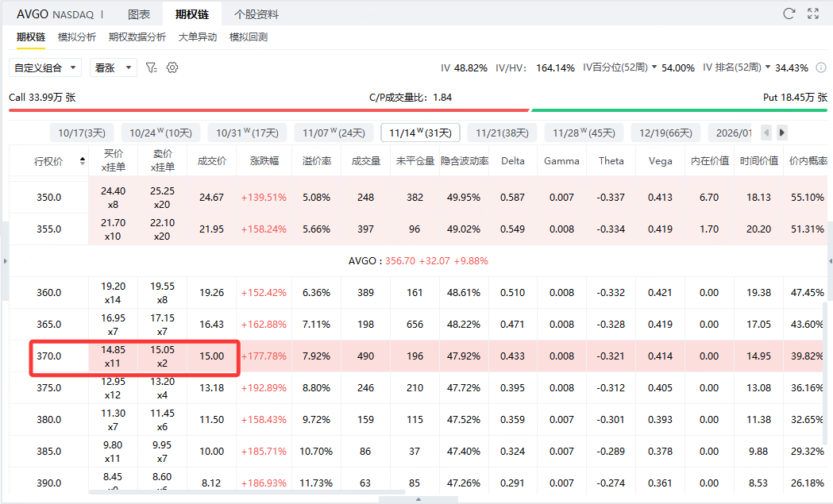
Task: Click the AVGO 356.70 price line
Action: (x=418, y=261)
